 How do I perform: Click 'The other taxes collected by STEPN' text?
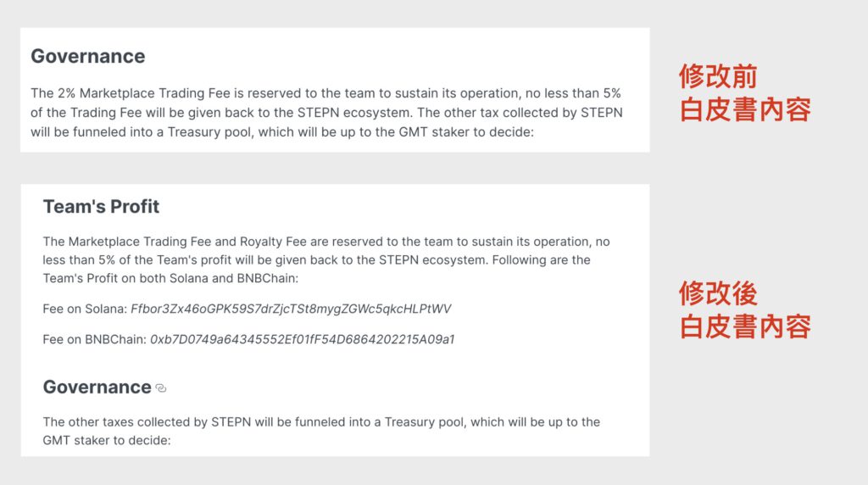click(147, 422)
